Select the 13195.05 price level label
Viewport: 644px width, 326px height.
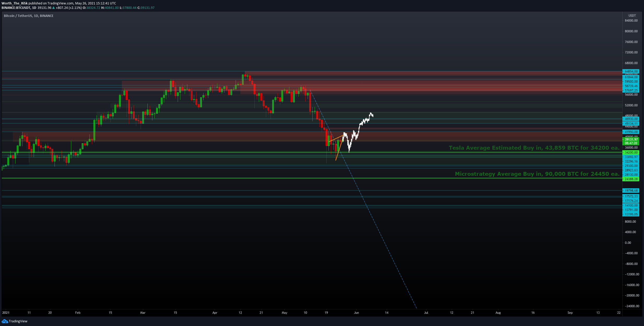pyautogui.click(x=631, y=214)
